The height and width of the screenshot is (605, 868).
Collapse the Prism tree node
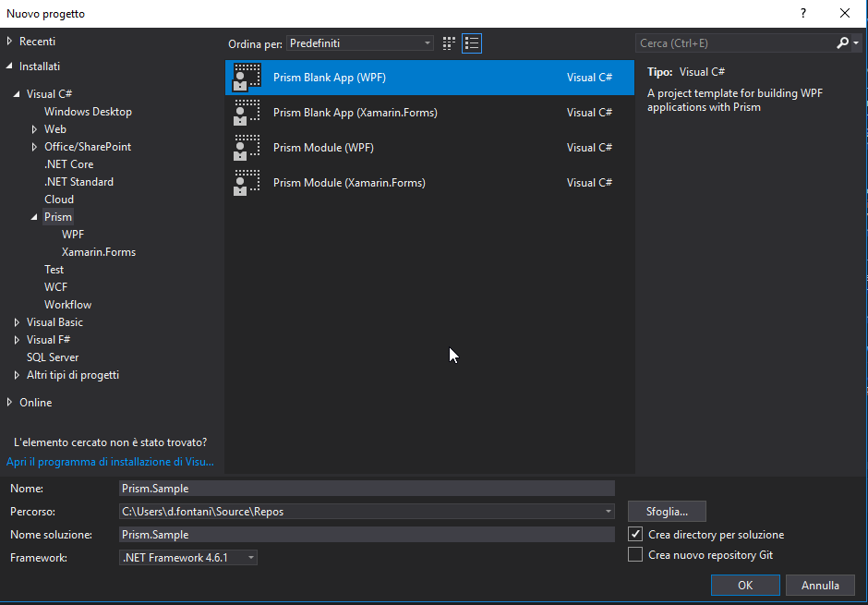point(34,216)
